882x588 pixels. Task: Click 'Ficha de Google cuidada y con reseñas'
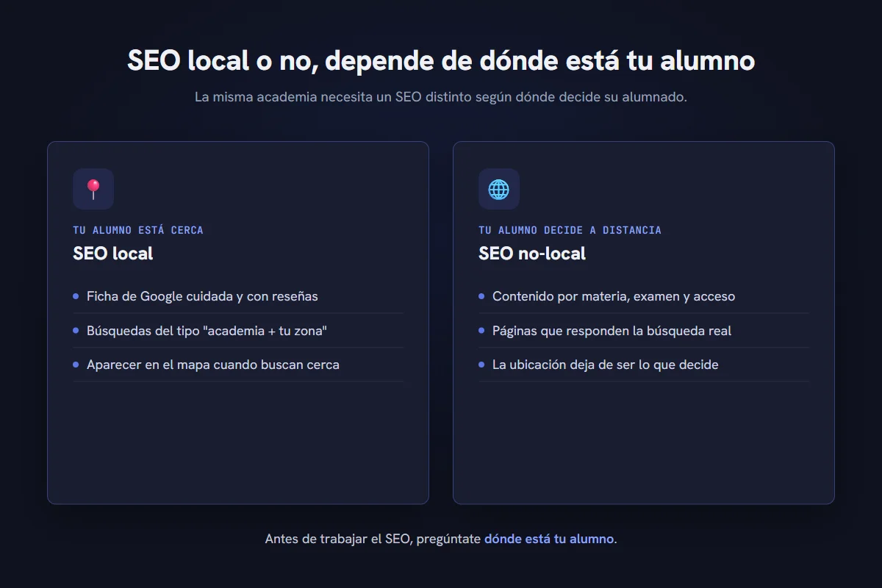click(202, 296)
